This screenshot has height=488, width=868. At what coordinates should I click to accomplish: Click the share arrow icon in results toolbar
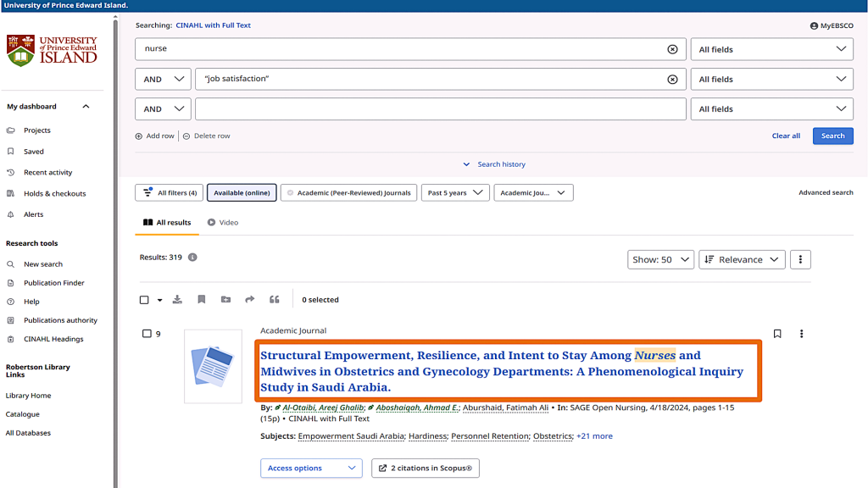point(250,300)
